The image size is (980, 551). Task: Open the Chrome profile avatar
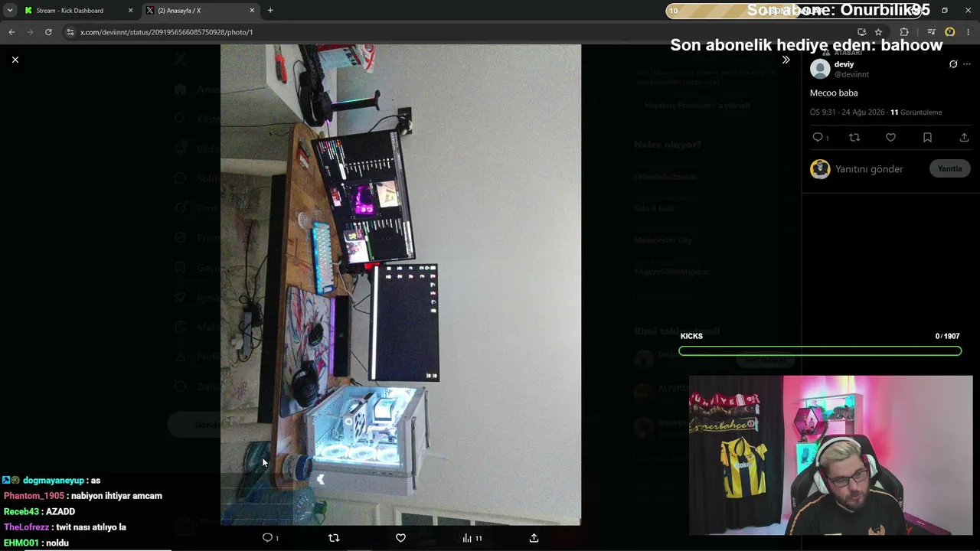949,32
